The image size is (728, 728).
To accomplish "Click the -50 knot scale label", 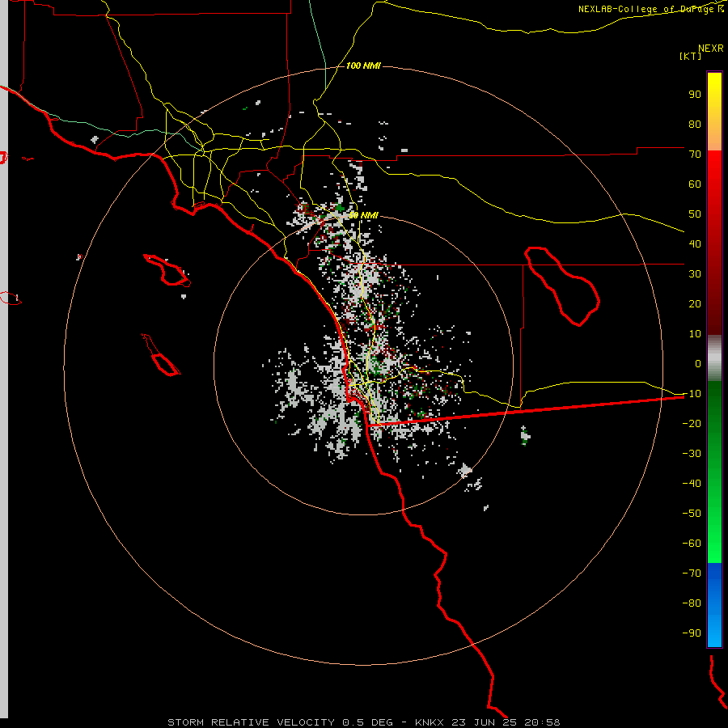I will pos(692,514).
